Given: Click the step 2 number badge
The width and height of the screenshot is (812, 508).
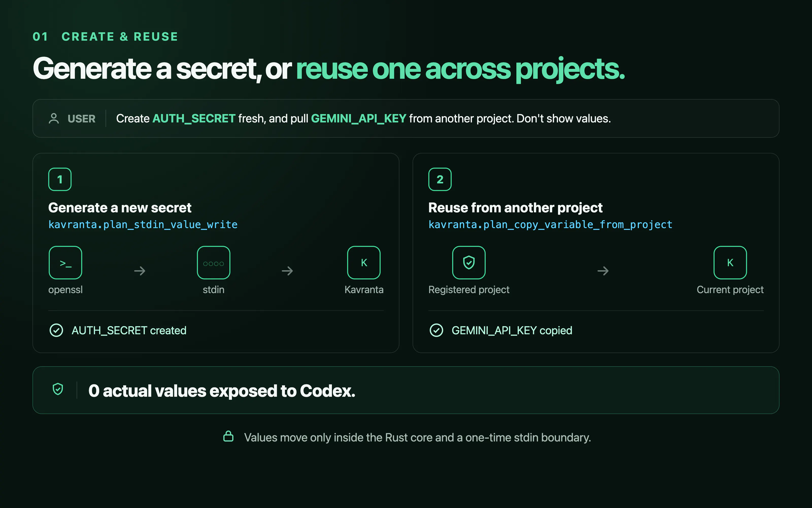Looking at the screenshot, I should click(x=440, y=179).
